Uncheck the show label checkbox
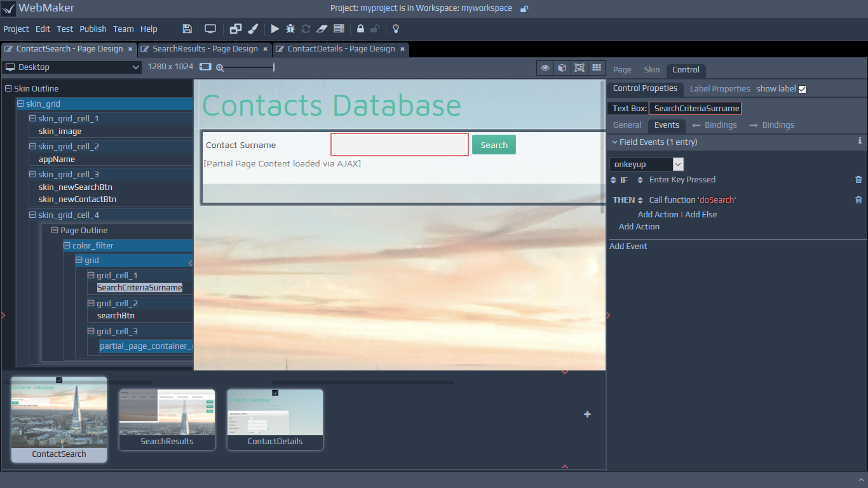 [802, 89]
